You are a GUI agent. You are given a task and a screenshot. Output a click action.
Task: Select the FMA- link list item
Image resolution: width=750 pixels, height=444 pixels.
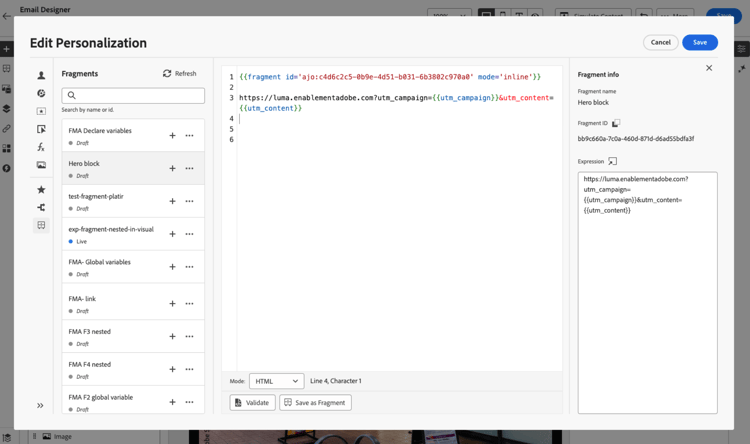(x=133, y=303)
